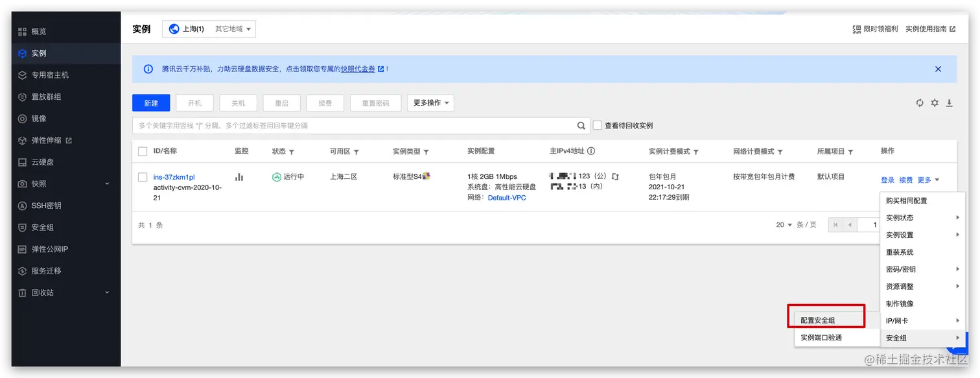This screenshot has width=980, height=378.
Task: Click 续费 in the operations column
Action: point(906,180)
